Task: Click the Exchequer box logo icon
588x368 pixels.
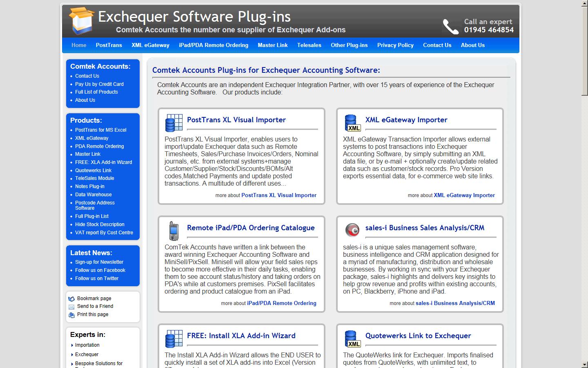Action: (x=81, y=20)
